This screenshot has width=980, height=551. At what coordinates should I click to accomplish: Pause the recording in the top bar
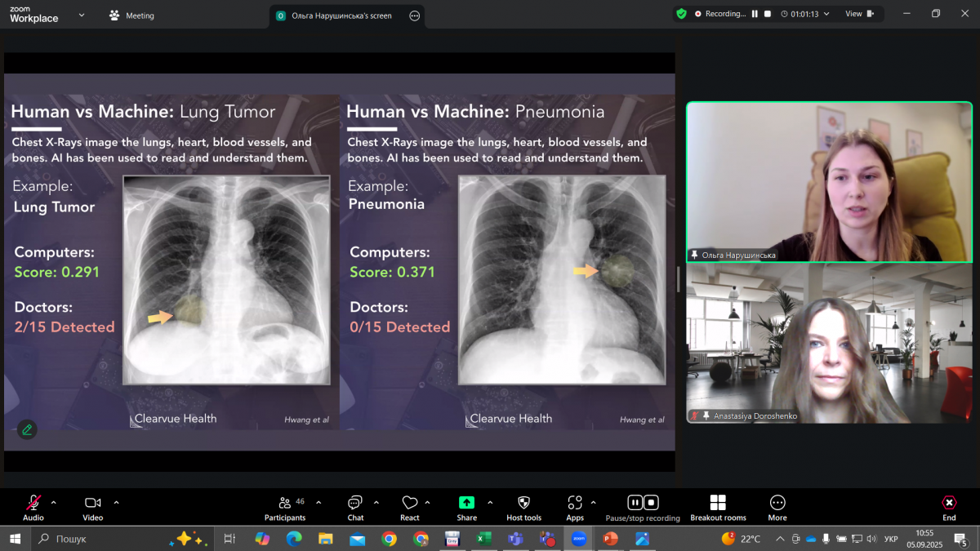[755, 14]
